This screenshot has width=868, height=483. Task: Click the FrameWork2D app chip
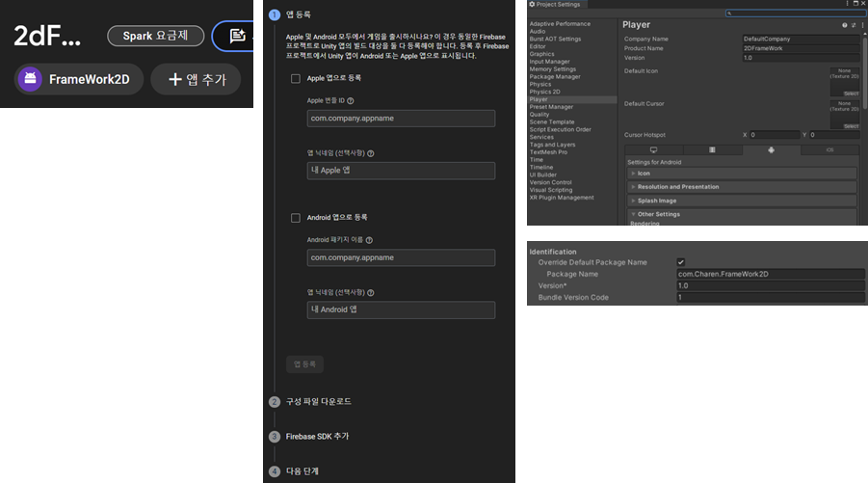(x=79, y=79)
